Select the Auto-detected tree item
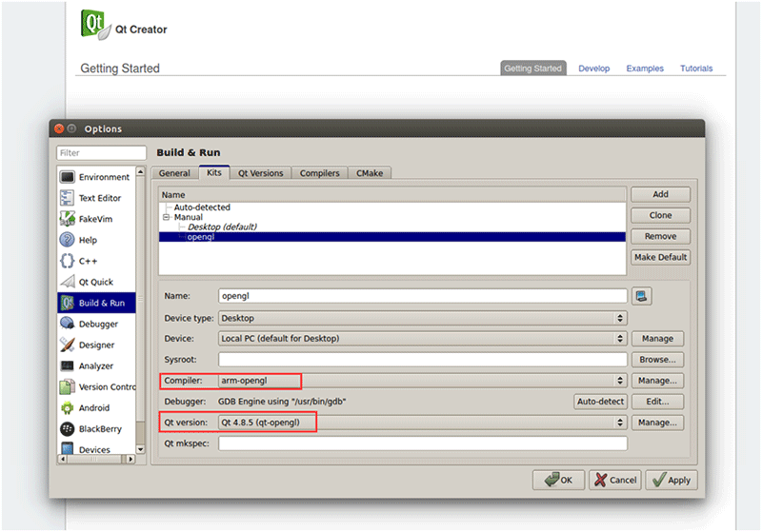 pos(202,207)
